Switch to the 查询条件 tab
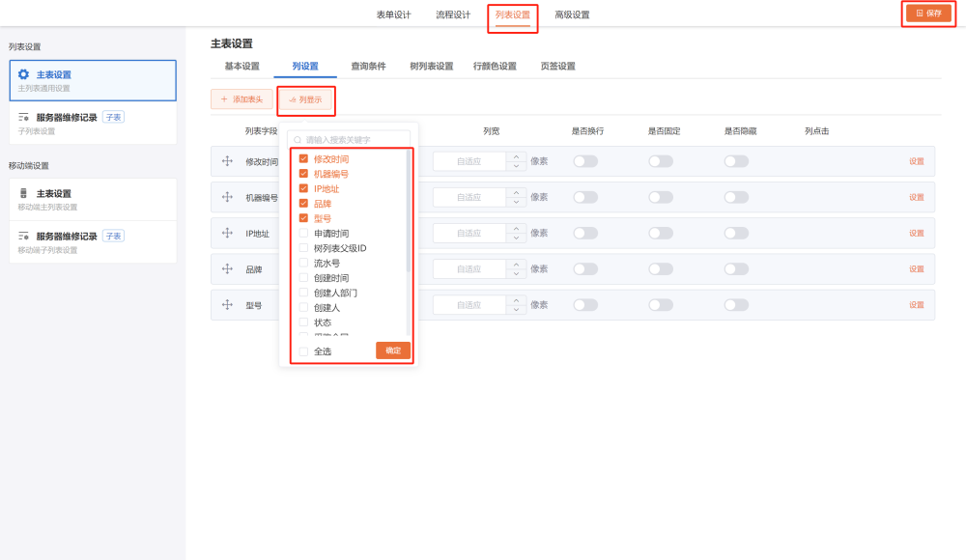Screen dimensions: 966x560 tap(368, 67)
